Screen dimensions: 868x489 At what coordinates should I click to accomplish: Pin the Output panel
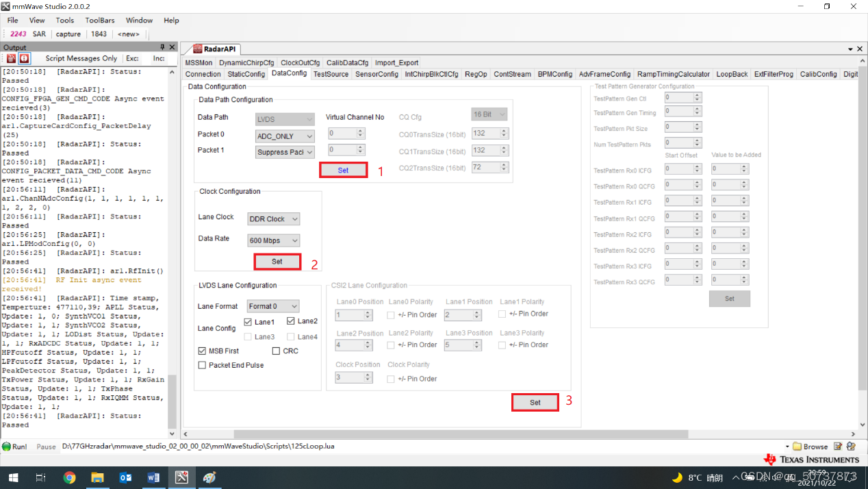click(x=163, y=47)
